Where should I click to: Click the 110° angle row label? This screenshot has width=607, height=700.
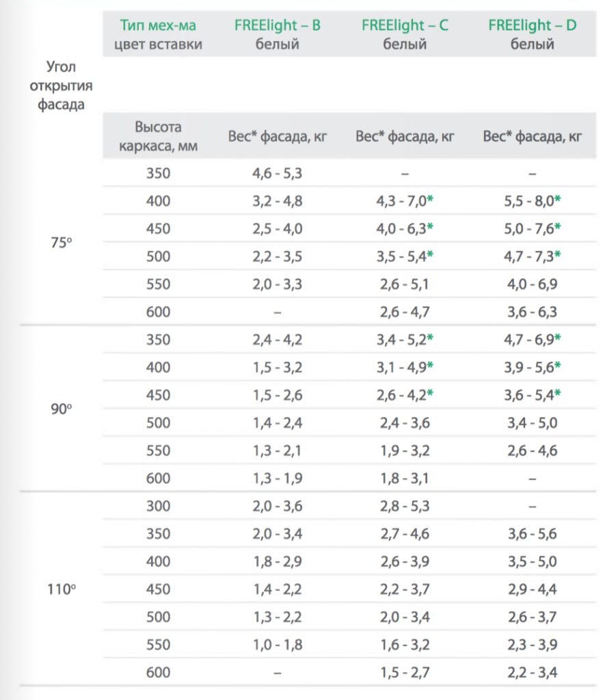pos(61,589)
